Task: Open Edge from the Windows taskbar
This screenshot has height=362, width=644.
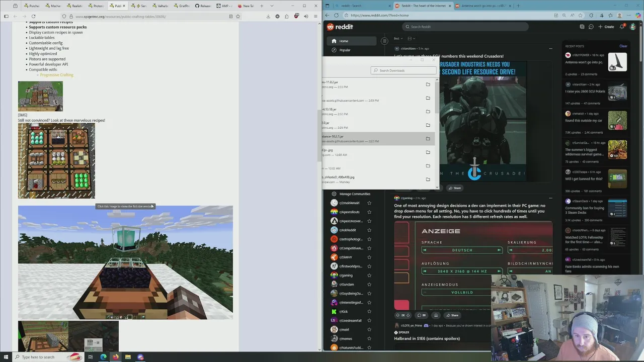Action: [104, 357]
